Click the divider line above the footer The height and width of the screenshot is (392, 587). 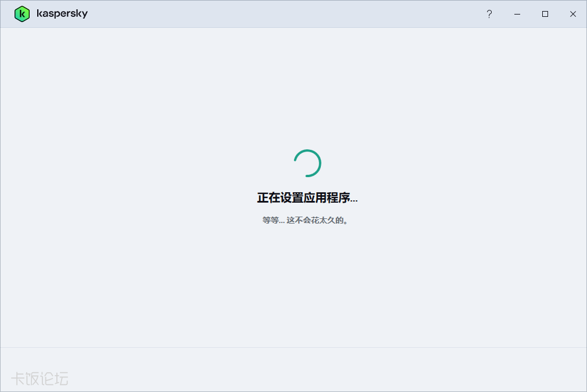tap(293, 347)
